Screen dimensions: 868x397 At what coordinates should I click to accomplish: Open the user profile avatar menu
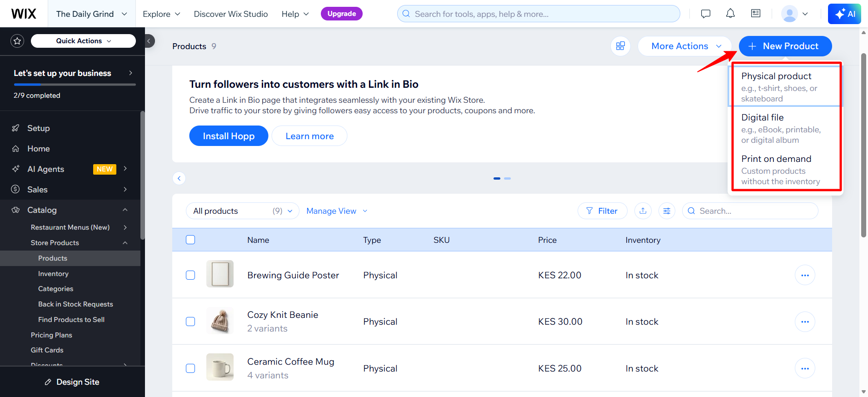tap(794, 14)
